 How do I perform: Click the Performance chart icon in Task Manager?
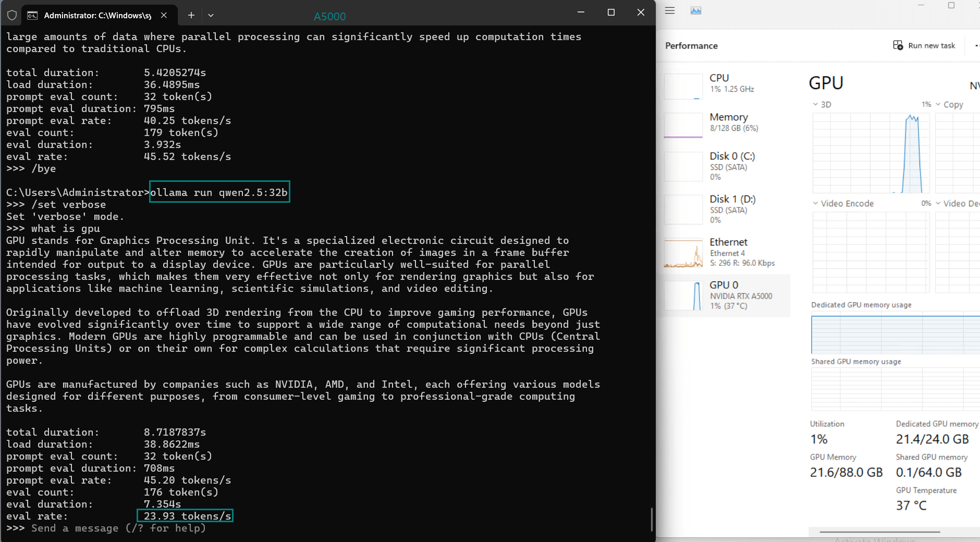[696, 10]
